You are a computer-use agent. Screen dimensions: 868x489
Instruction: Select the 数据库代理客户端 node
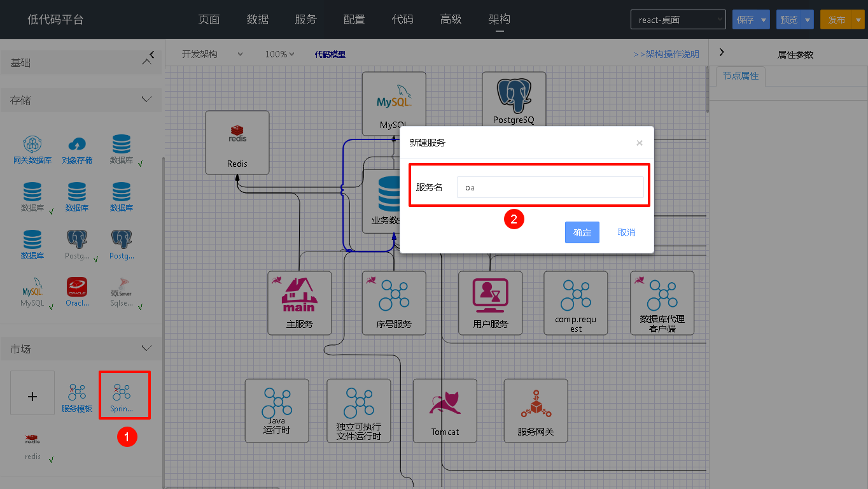(662, 303)
